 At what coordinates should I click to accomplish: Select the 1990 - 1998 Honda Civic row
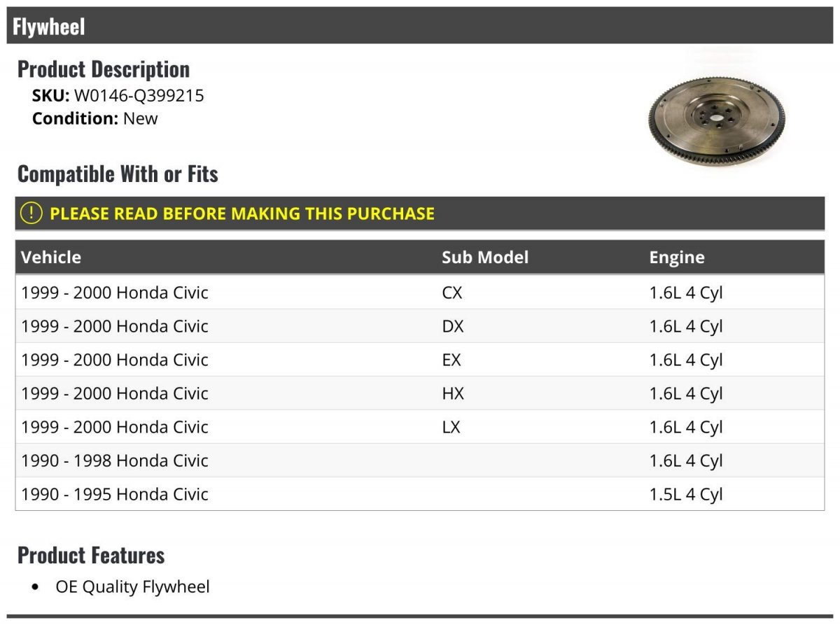click(420, 461)
